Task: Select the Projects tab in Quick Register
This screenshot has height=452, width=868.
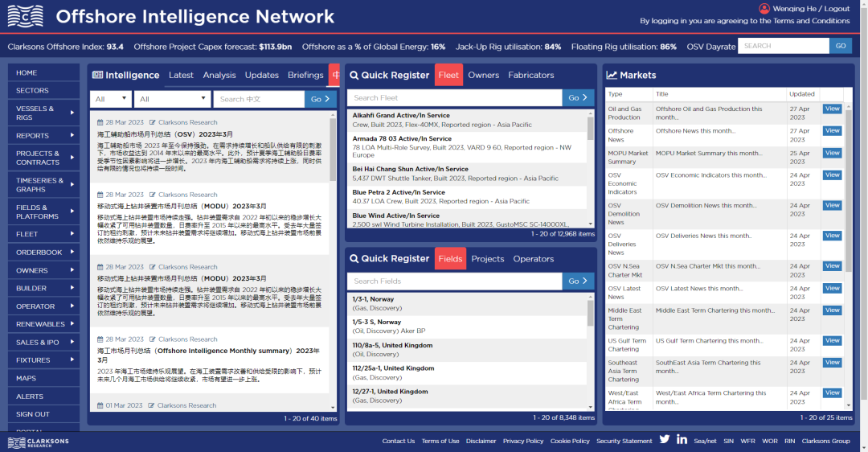Action: point(488,259)
